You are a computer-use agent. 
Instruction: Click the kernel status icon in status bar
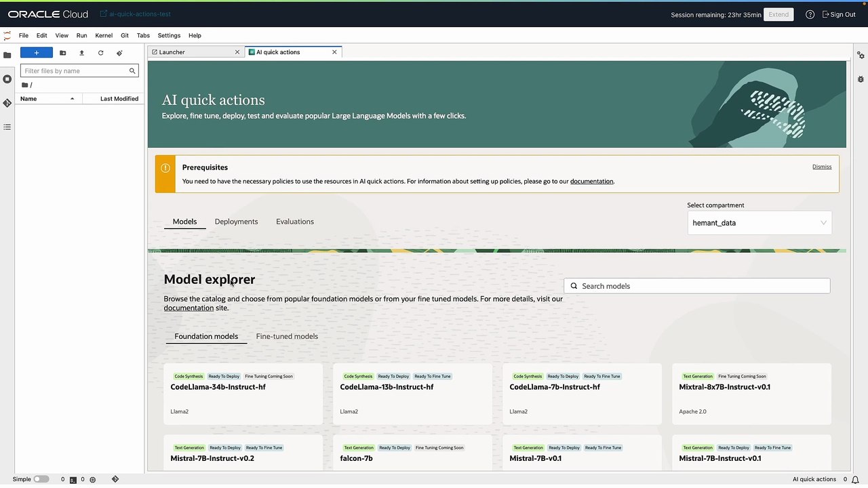click(x=92, y=479)
